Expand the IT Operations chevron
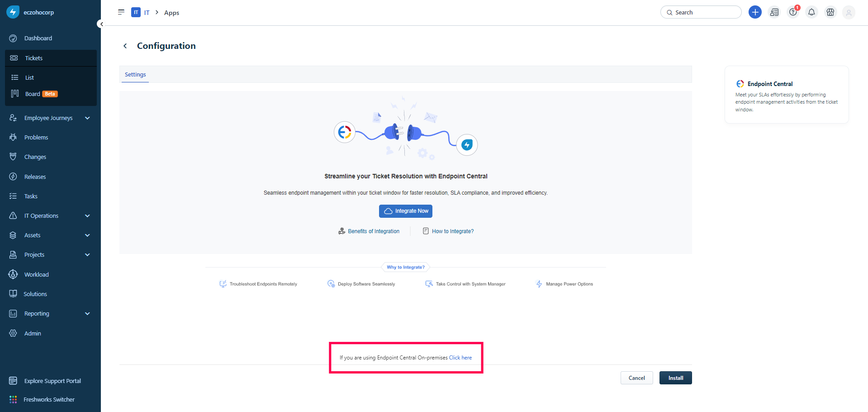 point(87,216)
